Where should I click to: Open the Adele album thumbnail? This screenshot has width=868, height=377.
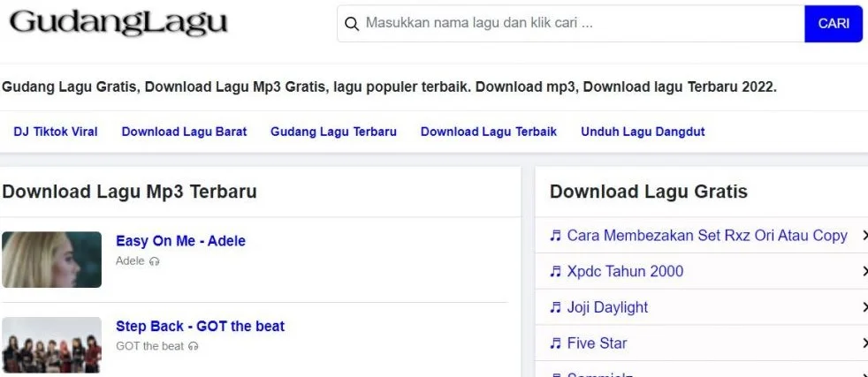(x=51, y=260)
